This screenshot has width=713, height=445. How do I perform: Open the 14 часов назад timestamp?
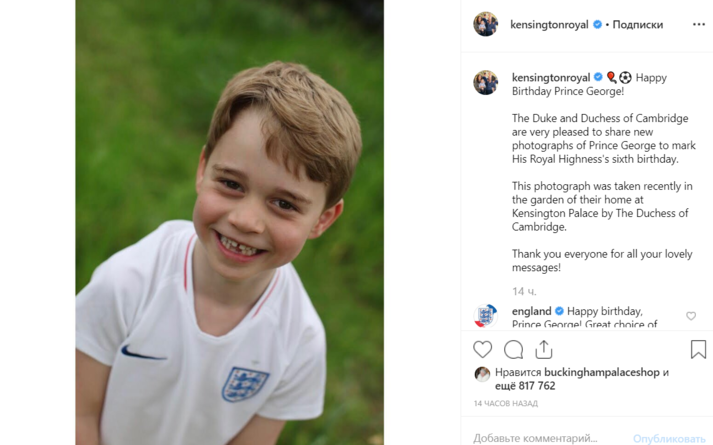(x=505, y=404)
